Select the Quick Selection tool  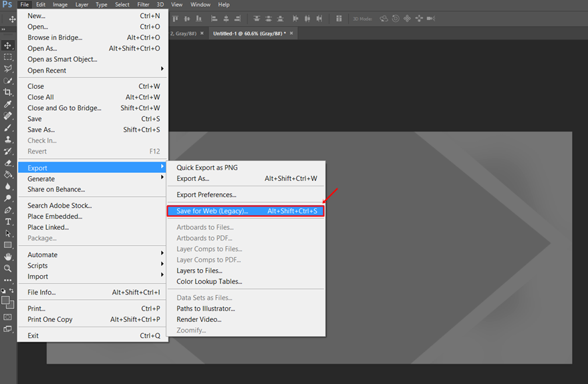coord(7,81)
